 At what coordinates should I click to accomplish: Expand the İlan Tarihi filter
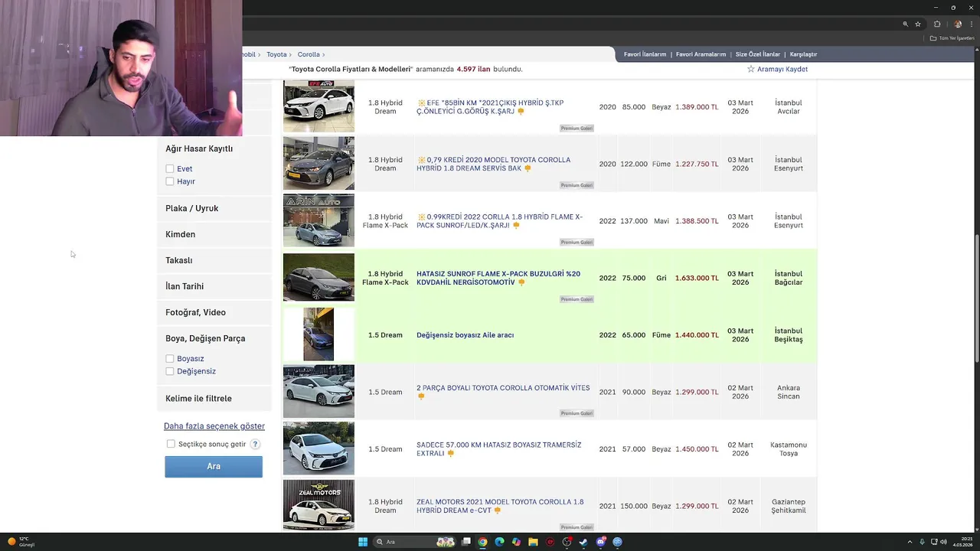214,286
